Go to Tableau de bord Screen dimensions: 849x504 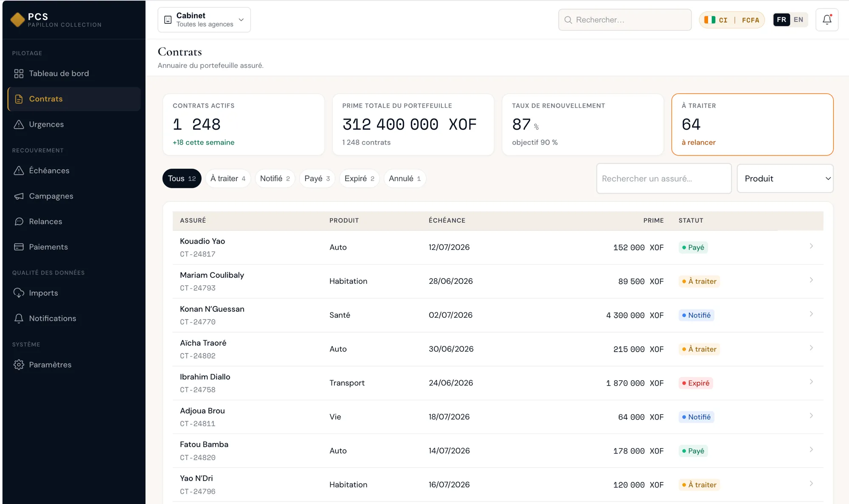click(74, 73)
